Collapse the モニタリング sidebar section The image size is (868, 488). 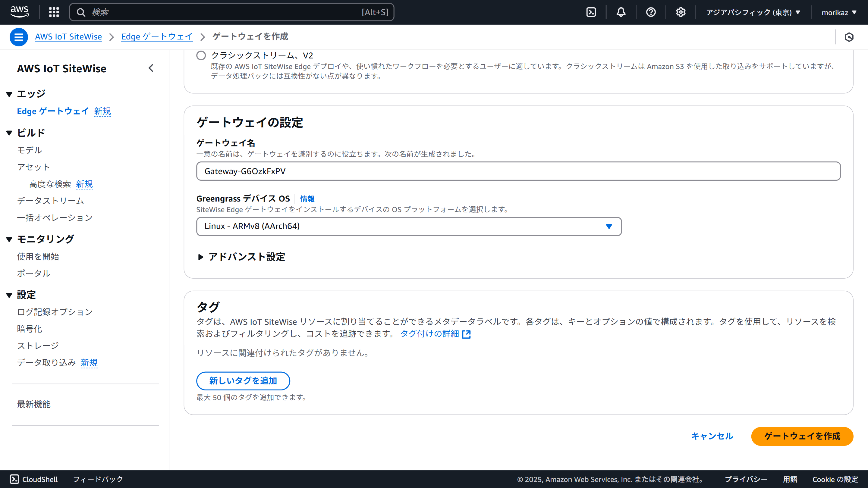[9, 239]
